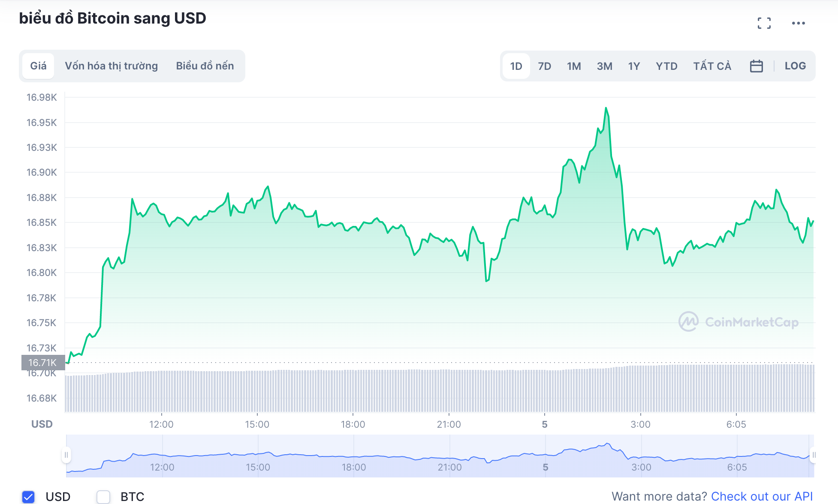Click the 16.71K current price label
The image size is (838, 504).
[43, 363]
